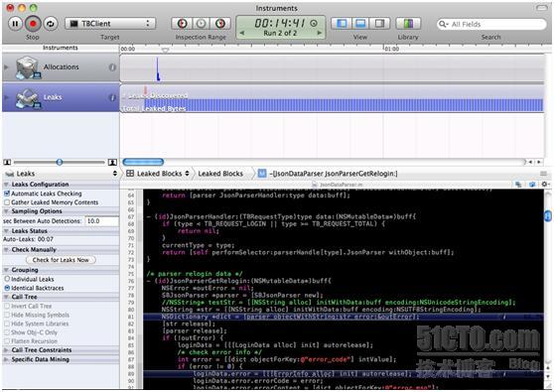Toggle Hide System Libraries checkbox
The height and width of the screenshot is (392, 554).
tap(7, 324)
